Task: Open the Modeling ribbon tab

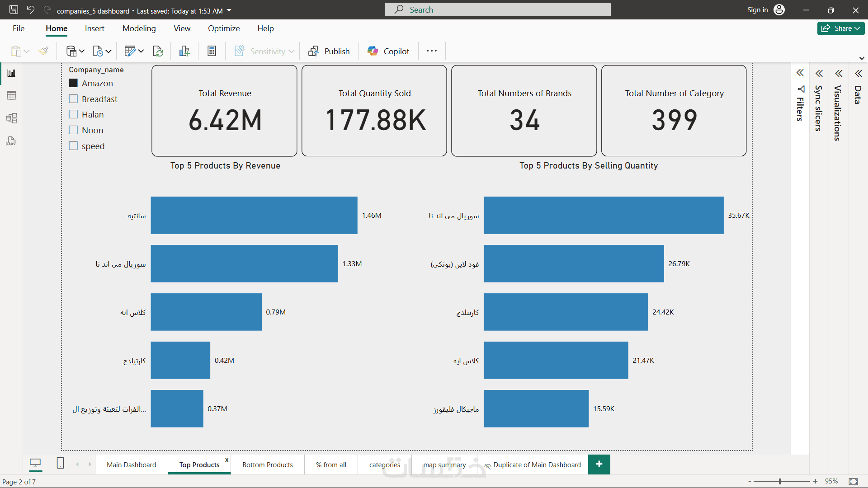Action: click(139, 28)
